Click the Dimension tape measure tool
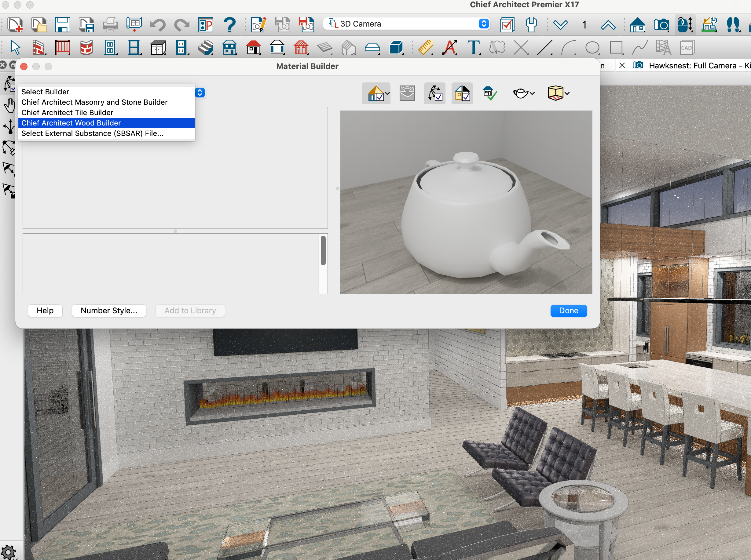The height and width of the screenshot is (560, 751). tap(426, 47)
